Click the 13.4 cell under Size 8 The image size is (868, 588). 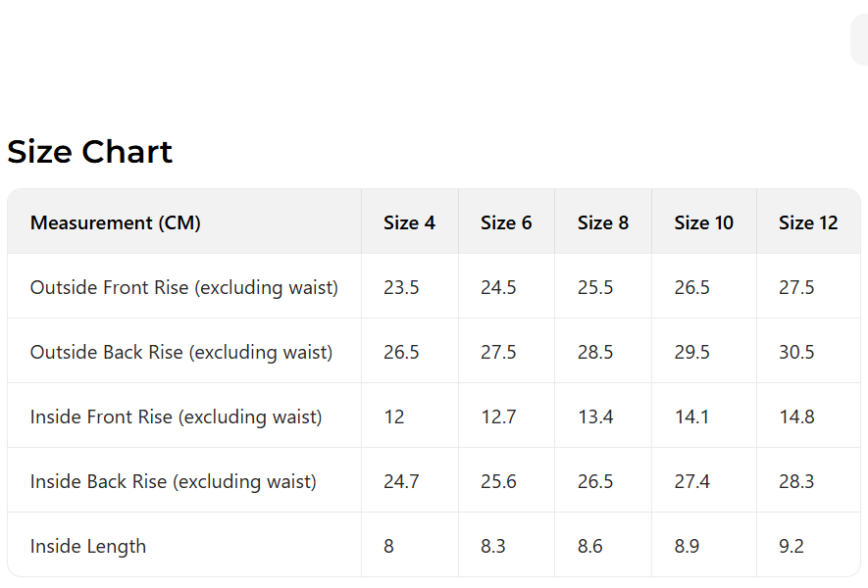tap(595, 416)
